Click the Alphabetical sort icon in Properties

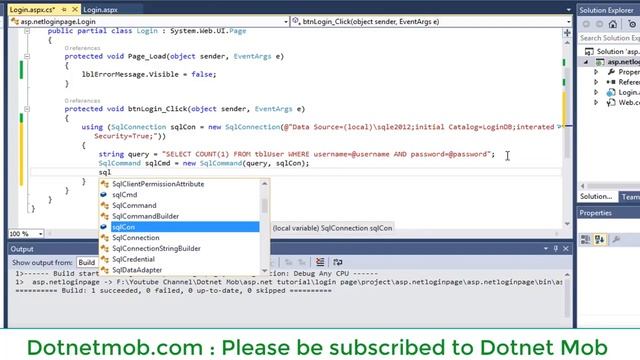coord(599,240)
